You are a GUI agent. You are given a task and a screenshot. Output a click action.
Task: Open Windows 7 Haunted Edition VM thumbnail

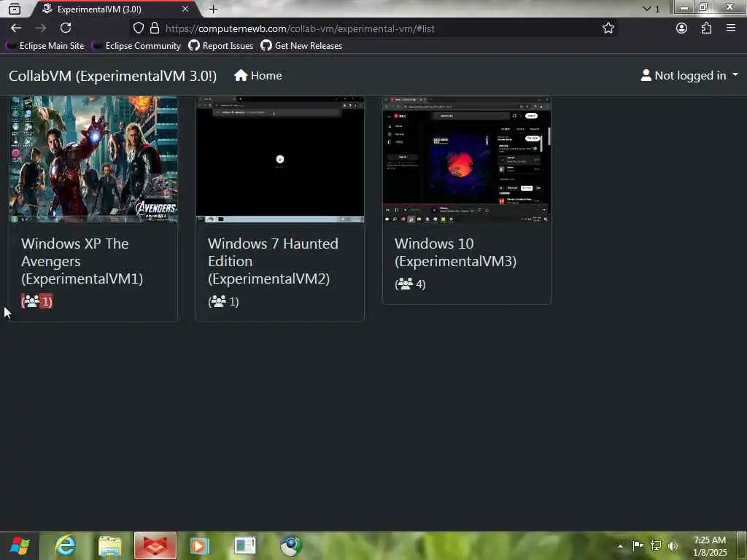tap(280, 160)
